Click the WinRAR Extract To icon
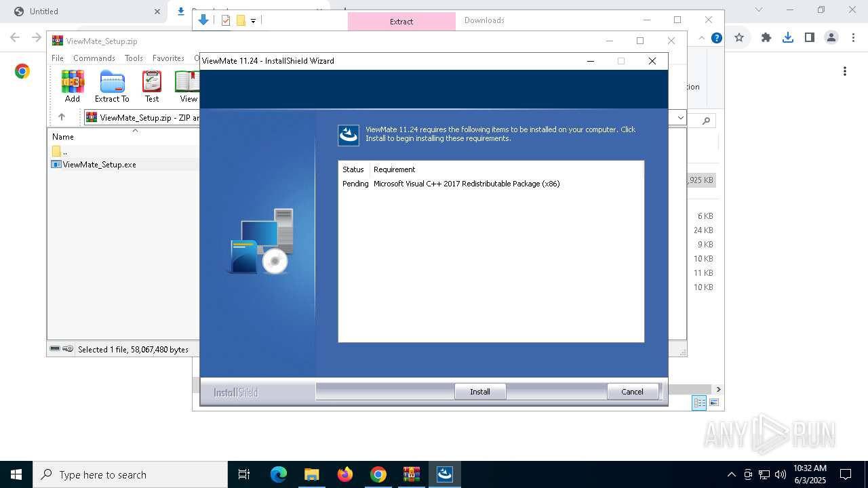 (x=112, y=86)
